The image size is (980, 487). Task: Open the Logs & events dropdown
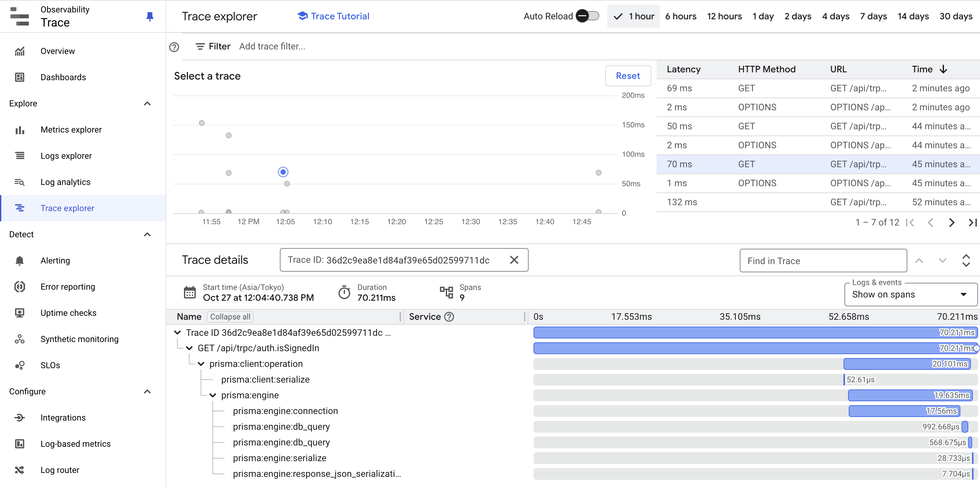(x=910, y=294)
